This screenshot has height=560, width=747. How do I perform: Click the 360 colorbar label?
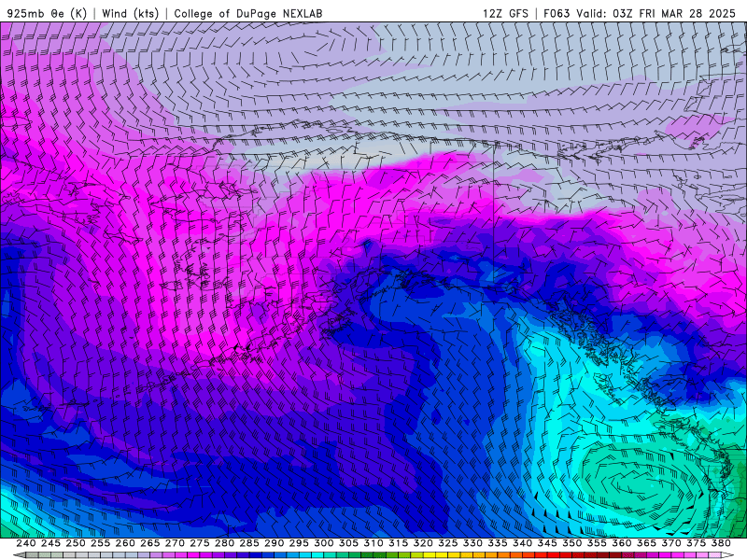[x=621, y=543]
